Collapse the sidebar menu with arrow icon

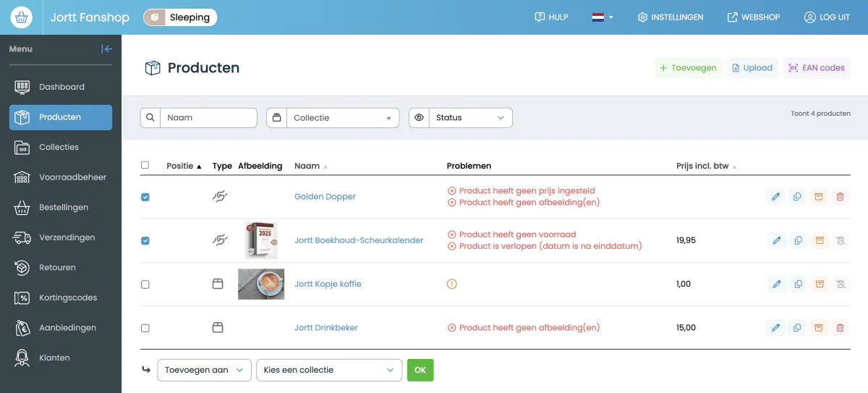pyautogui.click(x=107, y=49)
